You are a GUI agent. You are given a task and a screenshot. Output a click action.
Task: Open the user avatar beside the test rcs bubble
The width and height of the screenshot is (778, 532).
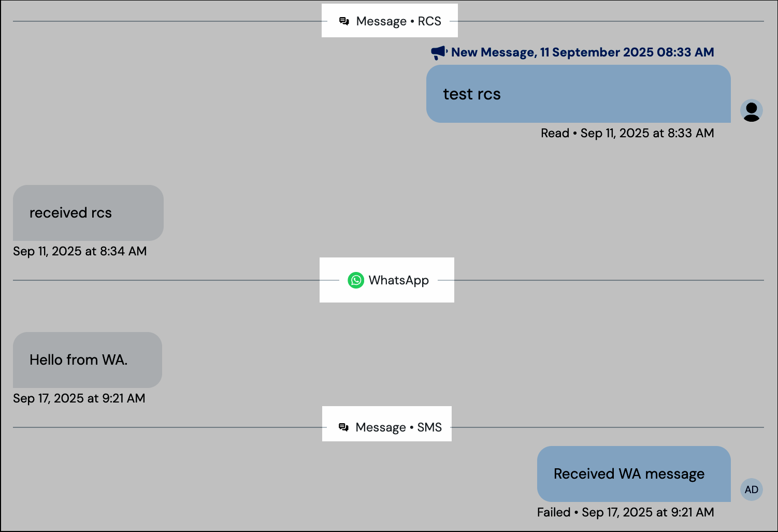click(751, 110)
